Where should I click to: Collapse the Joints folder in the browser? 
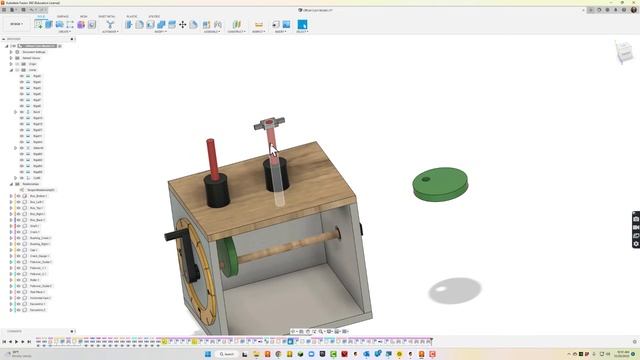coord(11,70)
